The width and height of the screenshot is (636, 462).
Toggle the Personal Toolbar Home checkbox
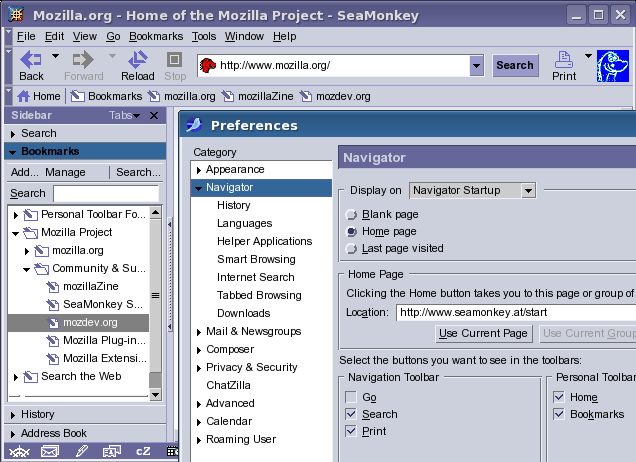click(559, 397)
